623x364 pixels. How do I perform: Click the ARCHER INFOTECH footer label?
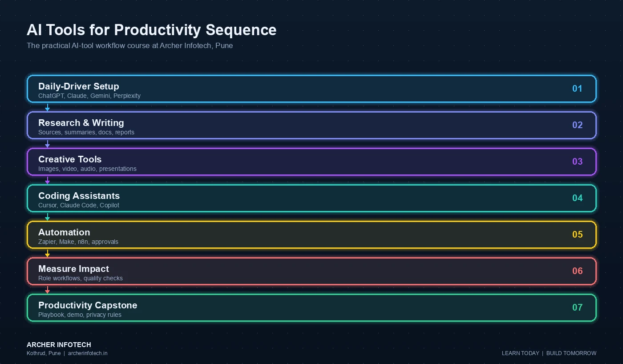59,345
